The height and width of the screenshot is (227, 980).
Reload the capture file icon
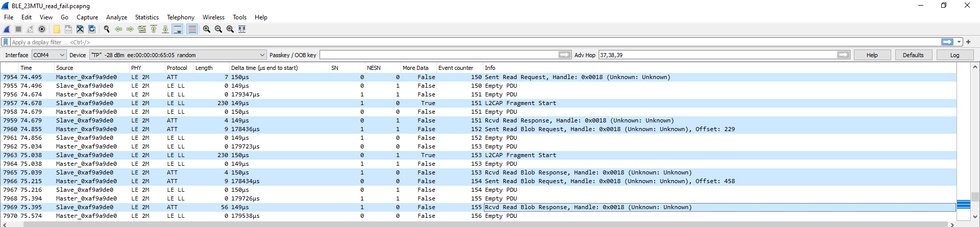point(92,29)
